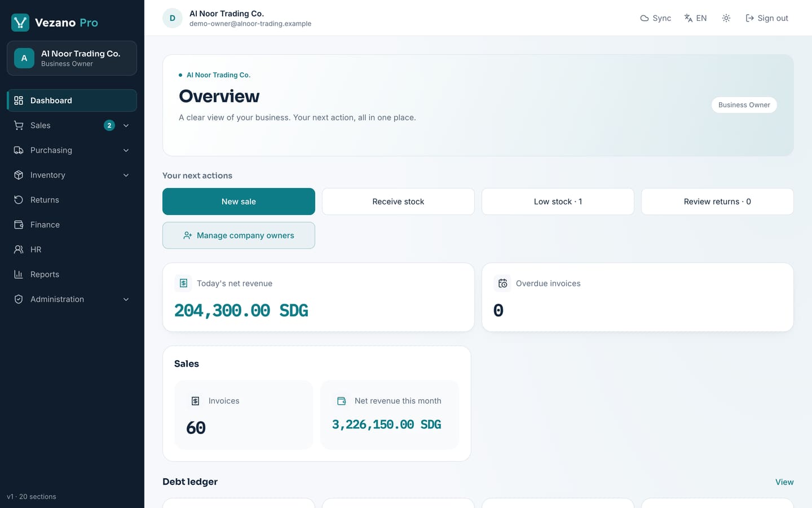Expand the Inventory menu chevron
Viewport: 812px width, 508px height.
point(126,175)
